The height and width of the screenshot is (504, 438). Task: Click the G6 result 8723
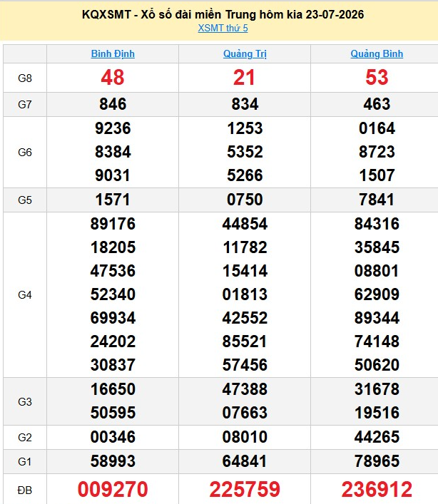(x=377, y=152)
